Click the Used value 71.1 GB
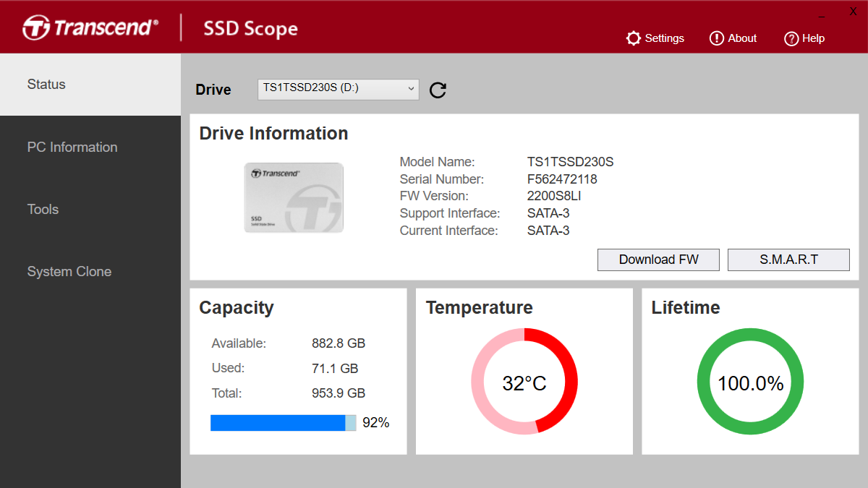Screen dimensions: 868x488 pos(335,369)
